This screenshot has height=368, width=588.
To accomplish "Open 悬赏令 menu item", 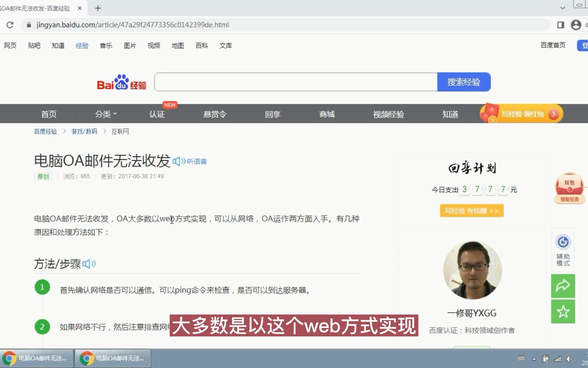I will point(215,114).
